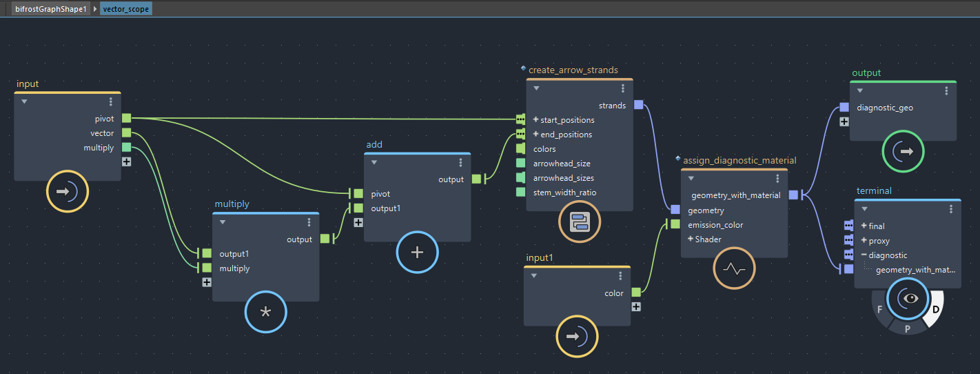
Task: Open the multiply node three-dot menu
Action: point(309,222)
